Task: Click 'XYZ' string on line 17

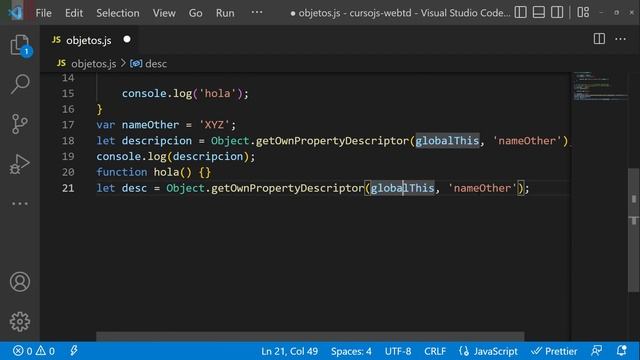Action: tap(214, 125)
